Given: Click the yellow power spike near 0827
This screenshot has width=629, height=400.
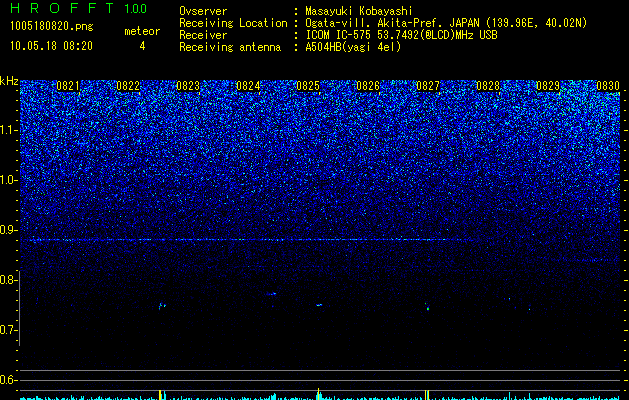Looking at the screenshot, I should (x=426, y=394).
